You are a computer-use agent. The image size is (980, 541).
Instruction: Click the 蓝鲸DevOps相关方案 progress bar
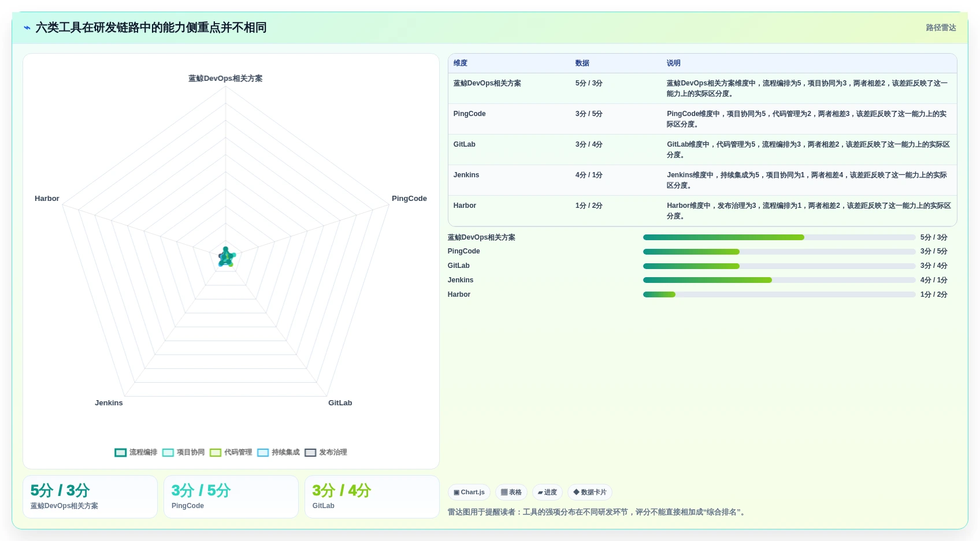(x=779, y=237)
